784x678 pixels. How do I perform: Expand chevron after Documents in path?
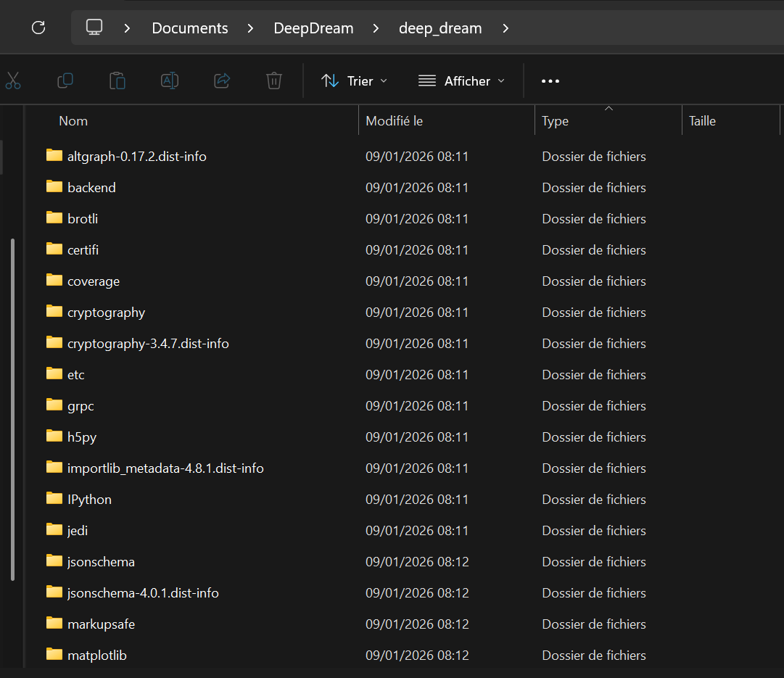(250, 28)
